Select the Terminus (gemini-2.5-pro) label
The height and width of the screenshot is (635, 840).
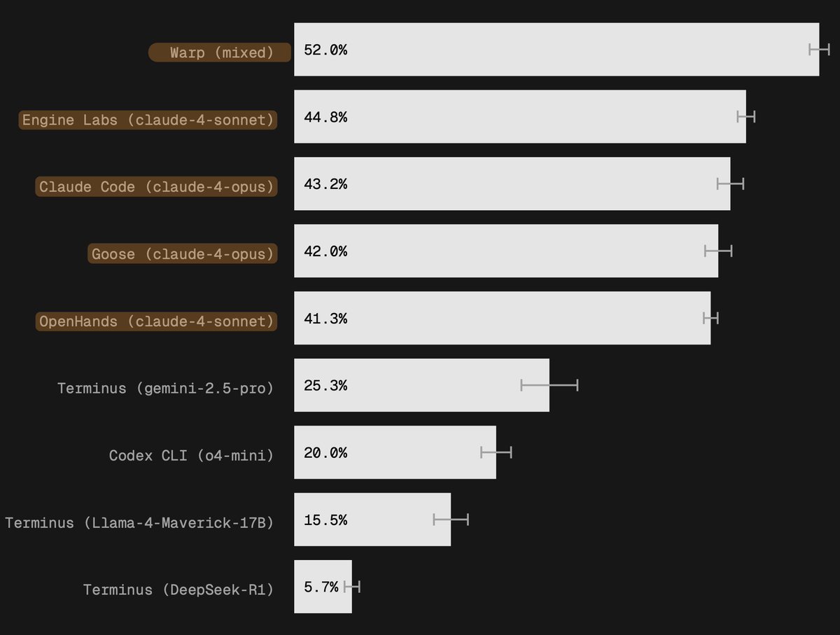(166, 388)
